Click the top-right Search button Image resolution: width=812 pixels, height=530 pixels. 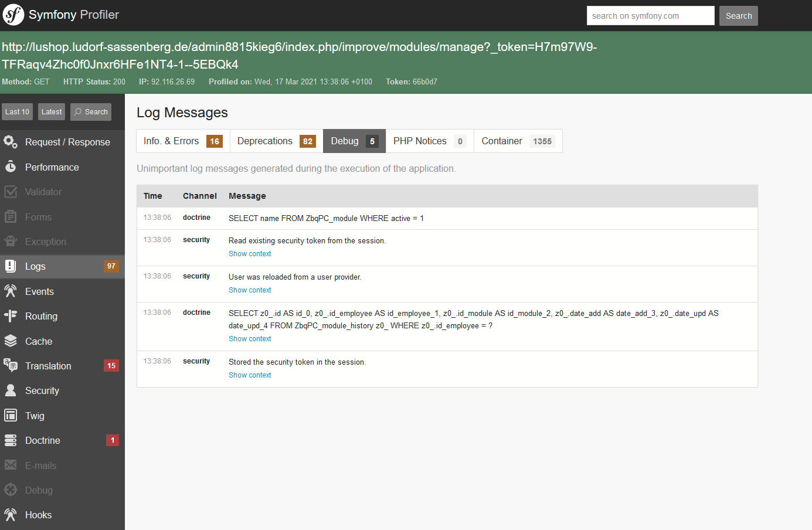click(739, 16)
